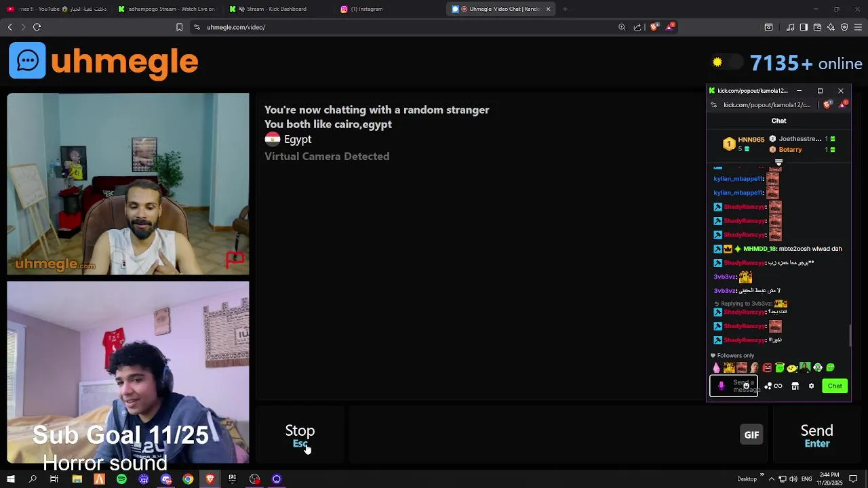Open Leo AI sparkle icon in toolbar

click(x=831, y=27)
